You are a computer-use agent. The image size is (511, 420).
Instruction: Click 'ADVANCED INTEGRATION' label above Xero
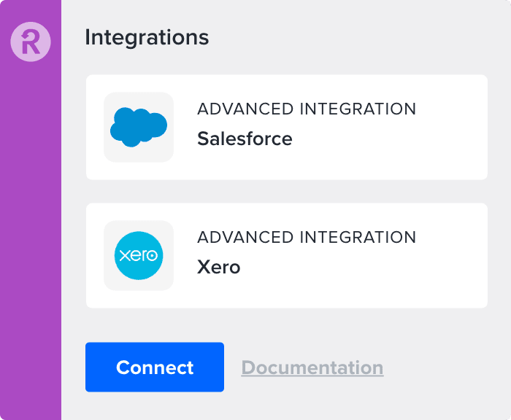point(307,238)
